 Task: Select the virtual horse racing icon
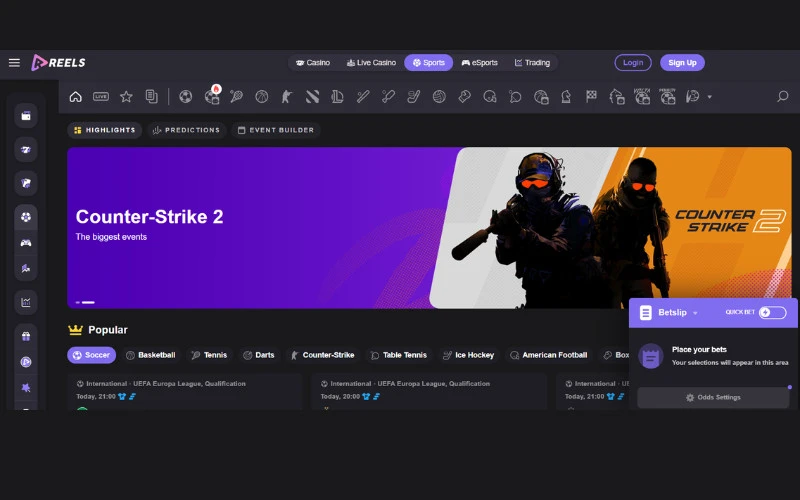click(617, 96)
